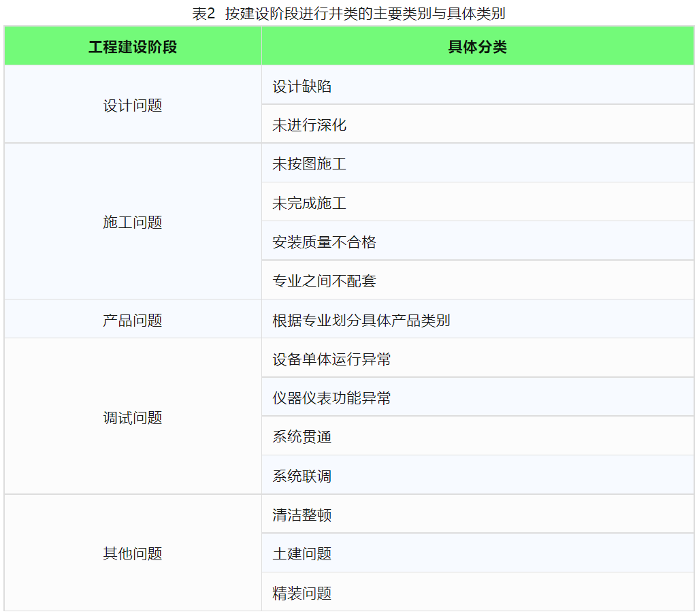Select the 其他问题 stage cell
Viewport: 699px width, 616px height.
point(133,554)
